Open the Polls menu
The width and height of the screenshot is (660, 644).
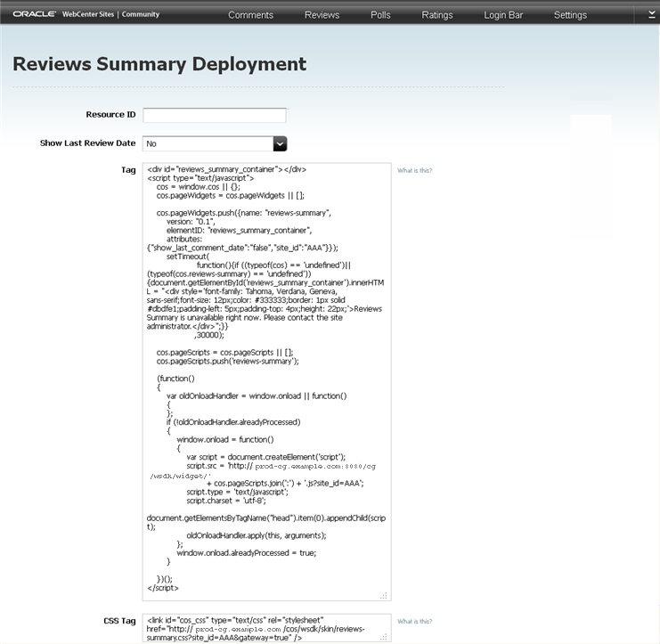(x=380, y=15)
